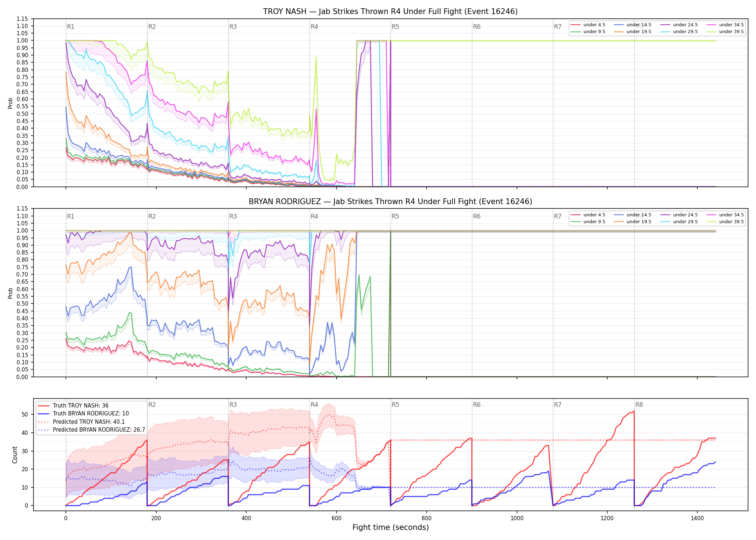Click the 'Prob' y-axis label of Troy Nash chart
The width and height of the screenshot is (756, 540).
(x=10, y=103)
